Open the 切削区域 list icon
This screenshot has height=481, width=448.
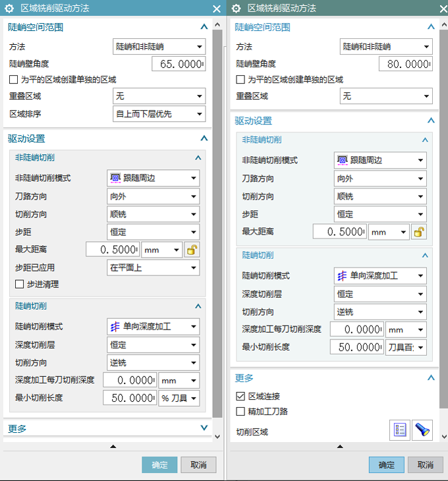point(399,430)
